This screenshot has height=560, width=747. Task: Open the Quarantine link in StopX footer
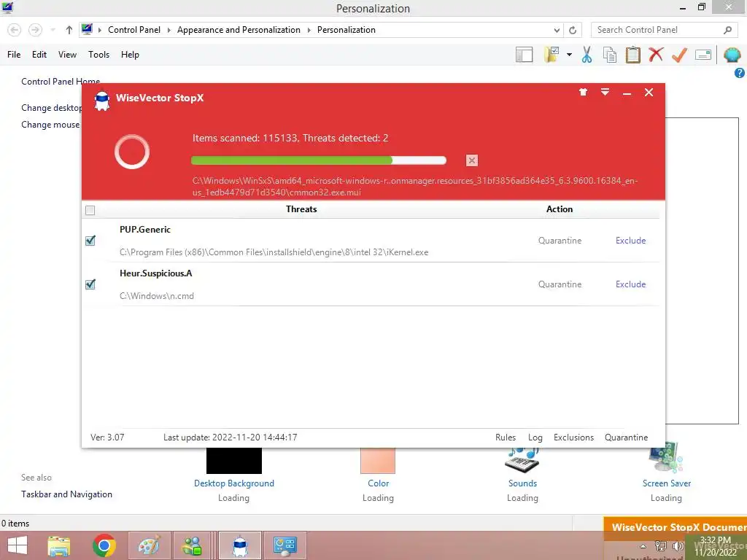(x=626, y=437)
